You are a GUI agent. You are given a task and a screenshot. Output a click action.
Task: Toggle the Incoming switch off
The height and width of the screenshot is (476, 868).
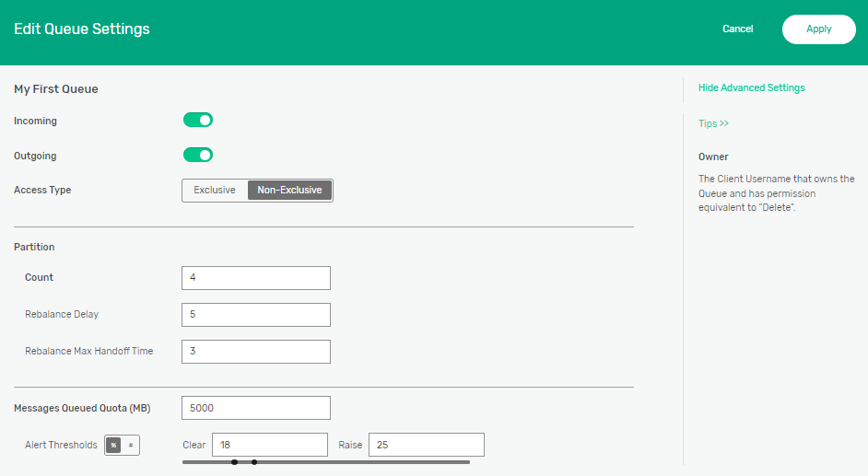pos(198,120)
